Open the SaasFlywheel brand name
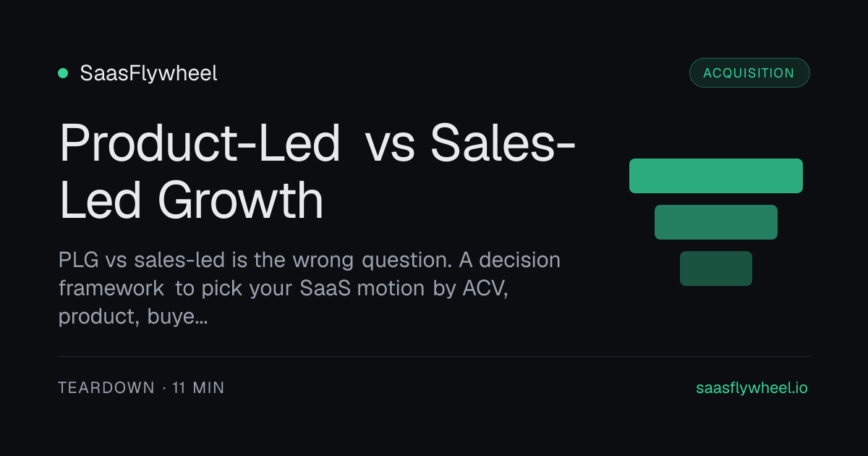The image size is (868, 456). pos(148,73)
